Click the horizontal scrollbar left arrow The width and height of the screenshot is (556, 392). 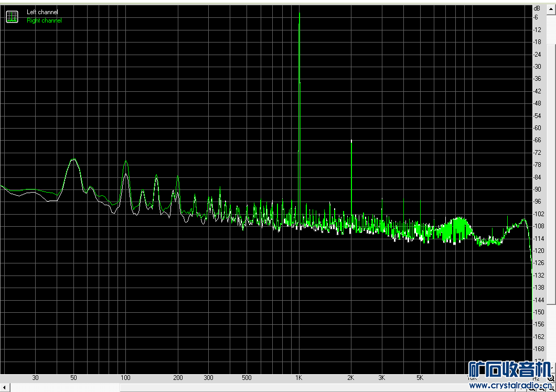point(5,387)
